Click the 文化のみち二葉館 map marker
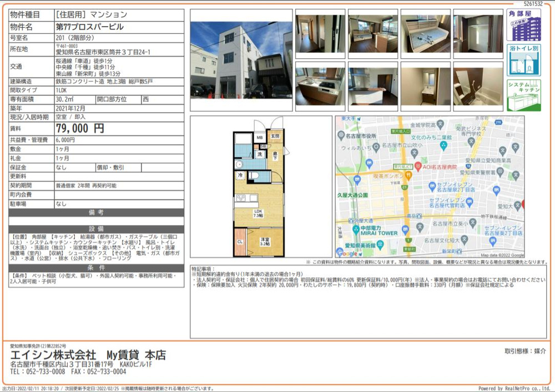Image resolution: width=555 pixels, height=392 pixels. click(443, 145)
